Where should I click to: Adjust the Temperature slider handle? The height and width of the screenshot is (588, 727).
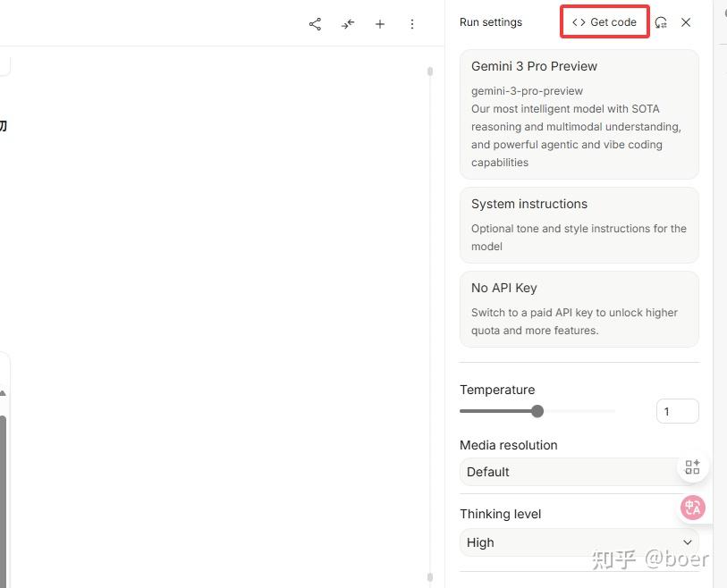[x=537, y=411]
